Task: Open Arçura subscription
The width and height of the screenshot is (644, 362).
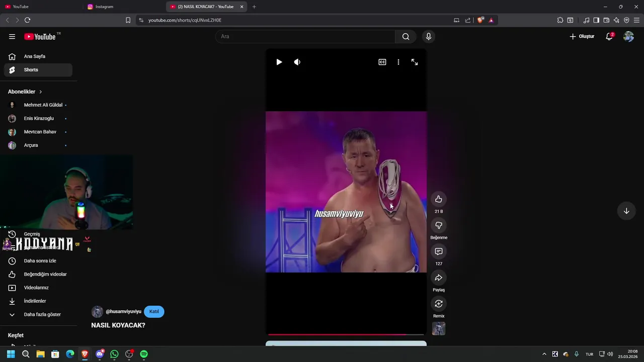Action: point(38,145)
